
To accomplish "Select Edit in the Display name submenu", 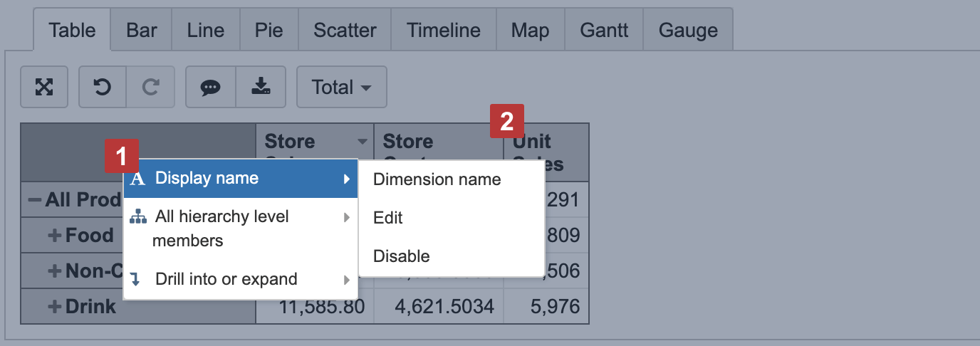I will click(x=388, y=218).
